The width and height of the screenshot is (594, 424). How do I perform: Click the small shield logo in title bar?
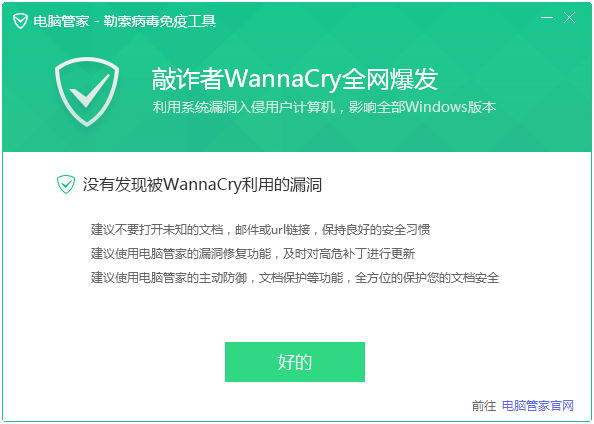click(20, 21)
